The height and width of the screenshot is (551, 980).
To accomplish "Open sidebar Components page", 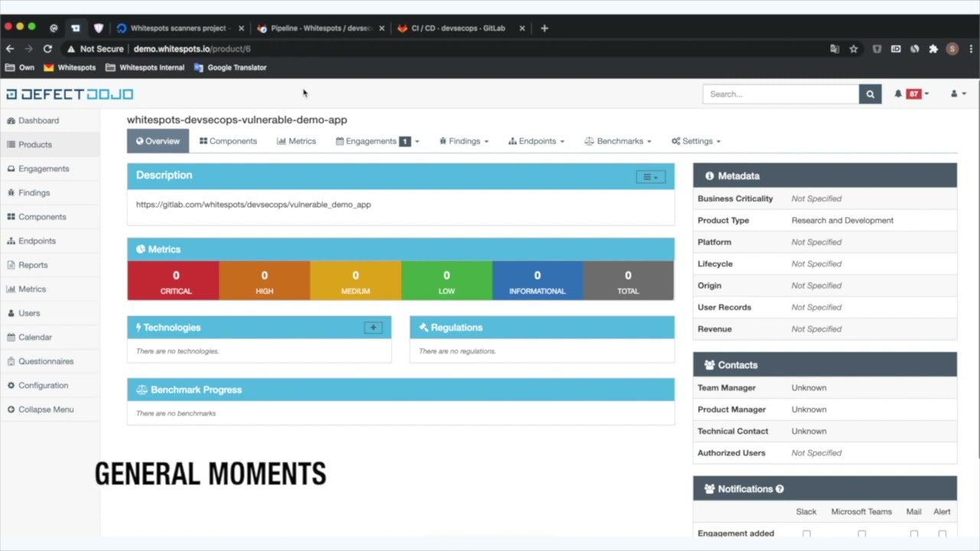I will click(x=42, y=217).
